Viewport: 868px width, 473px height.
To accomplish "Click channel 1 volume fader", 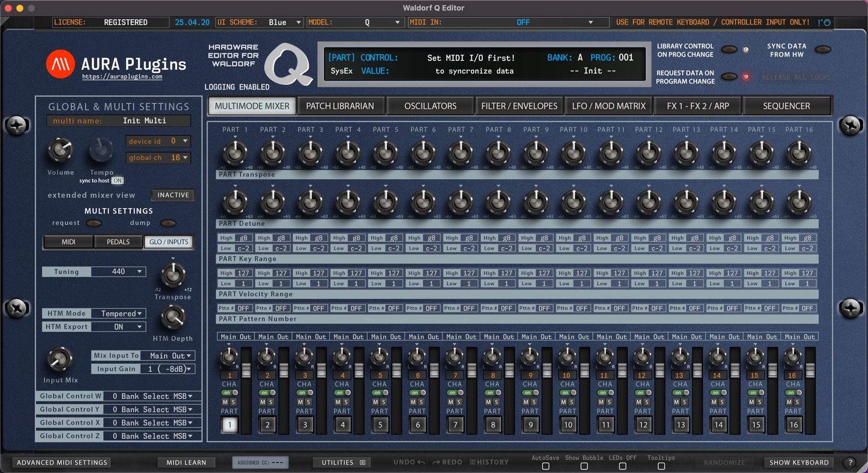I will point(246,370).
